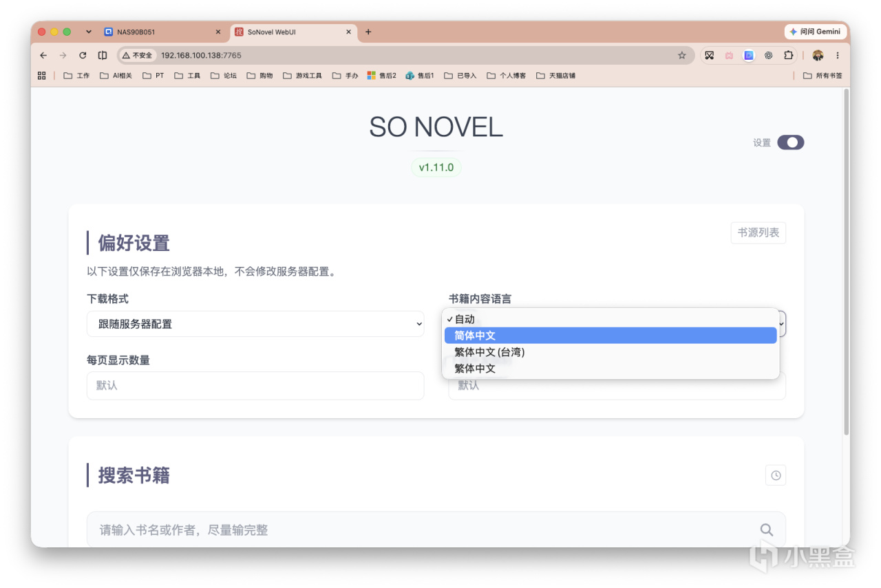Click the v1.11.0 version badge
This screenshot has height=588, width=881.
(436, 167)
